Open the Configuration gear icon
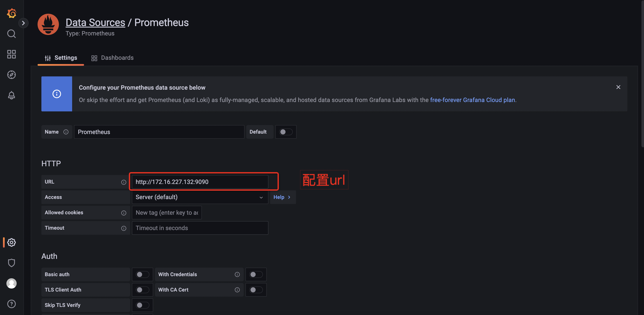Viewport: 644px width, 315px height. point(12,242)
